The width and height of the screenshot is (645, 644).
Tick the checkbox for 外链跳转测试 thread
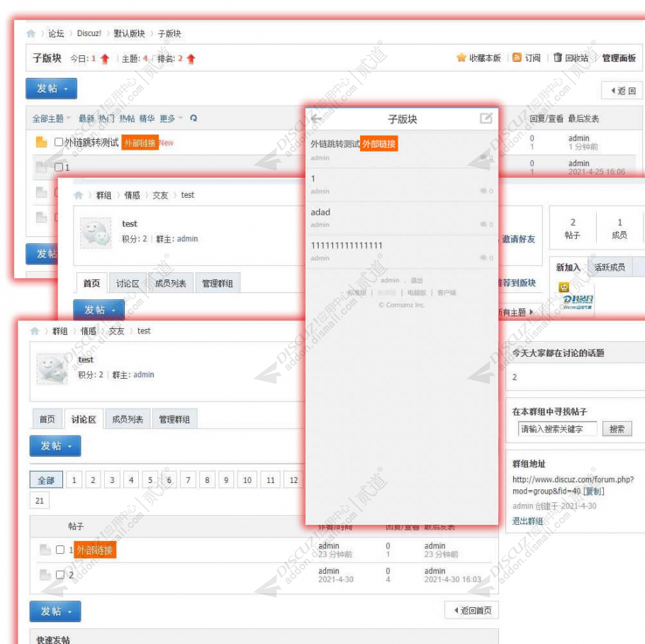pos(59,142)
